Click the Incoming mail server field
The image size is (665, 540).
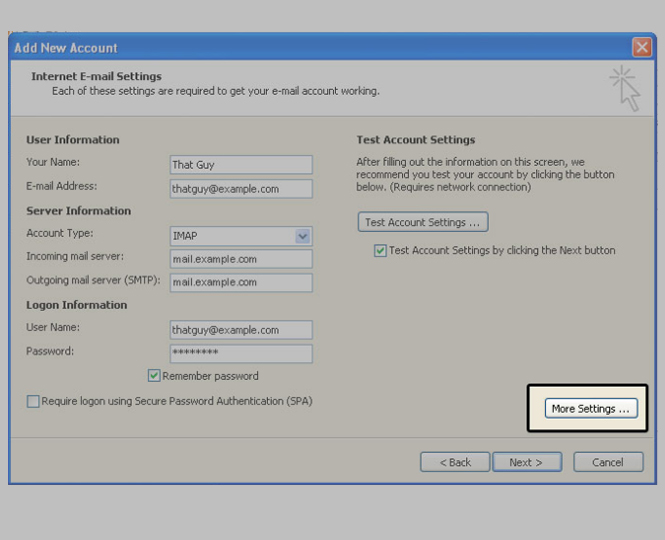pyautogui.click(x=241, y=259)
